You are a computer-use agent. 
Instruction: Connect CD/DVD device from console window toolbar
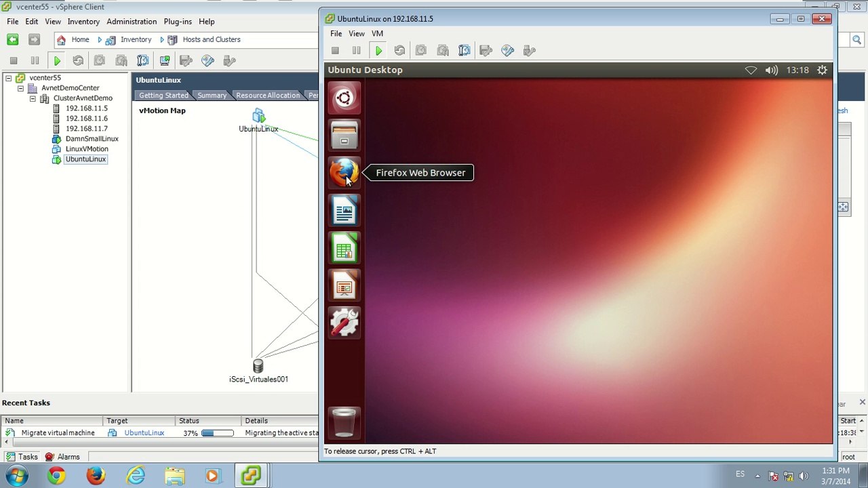pyautogui.click(x=508, y=50)
